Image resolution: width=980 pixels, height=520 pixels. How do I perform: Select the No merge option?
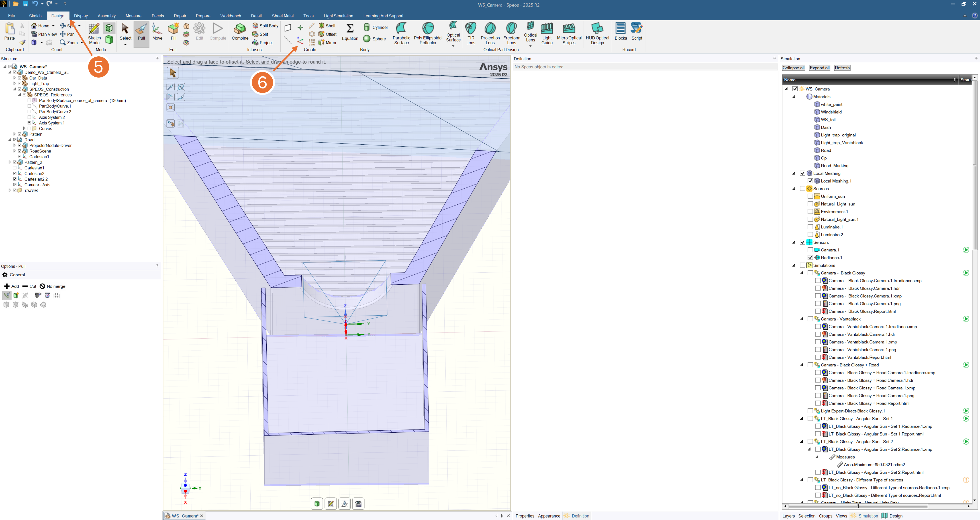(53, 286)
